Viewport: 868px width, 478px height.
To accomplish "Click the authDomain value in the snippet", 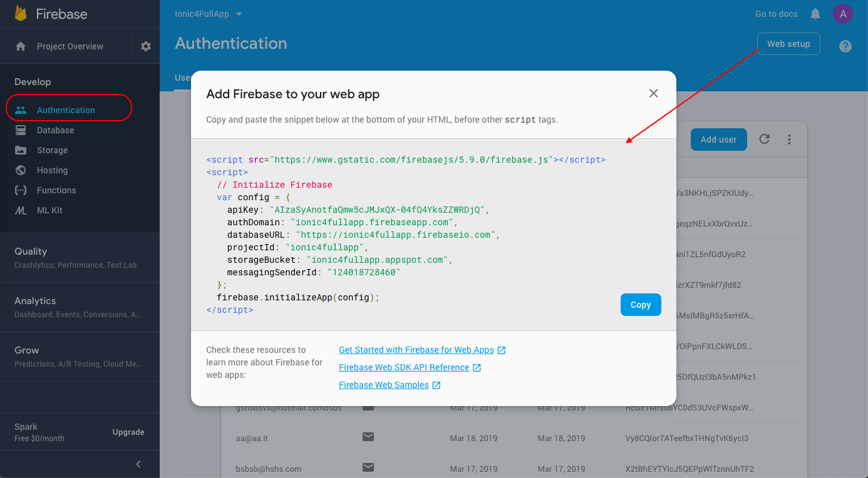I will pos(370,222).
